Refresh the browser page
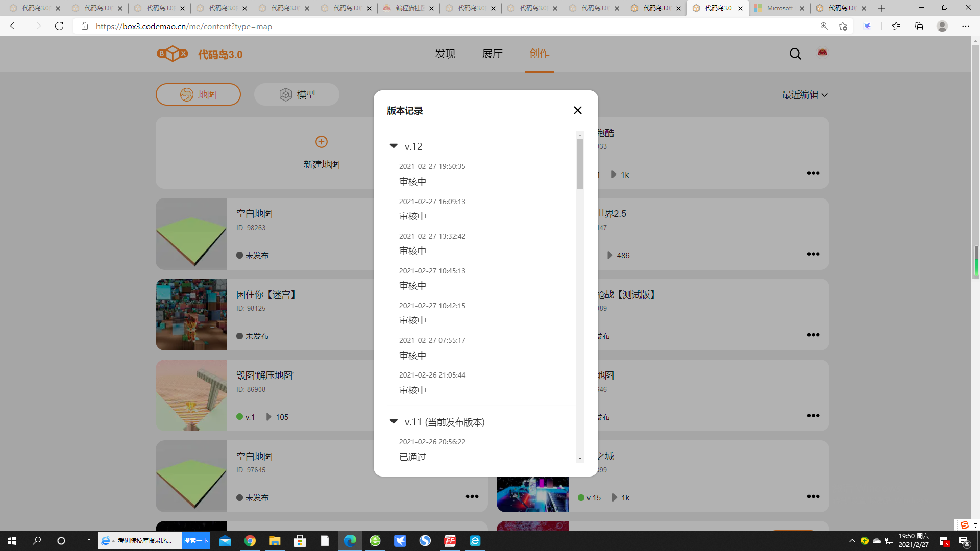 59,26
